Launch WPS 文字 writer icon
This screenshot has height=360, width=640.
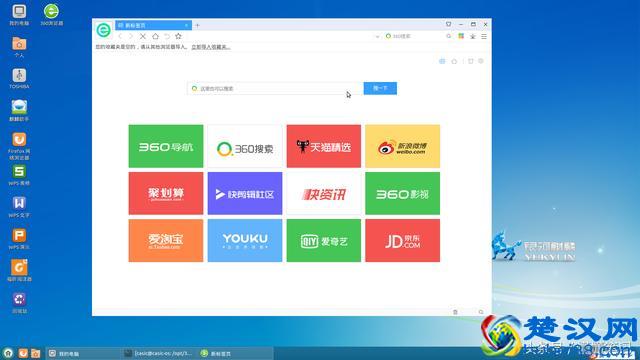[19, 207]
